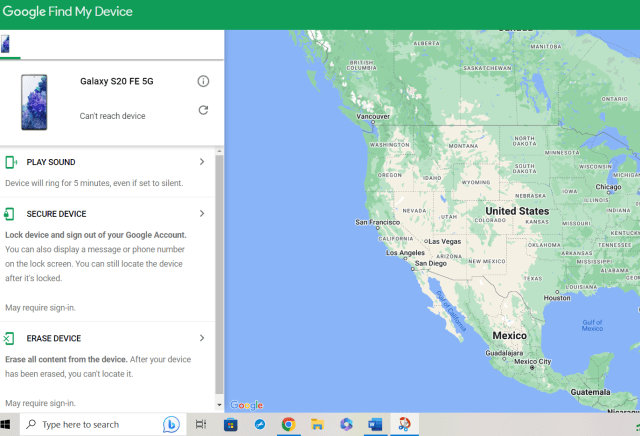This screenshot has height=436, width=640.
Task: Open Task View from the taskbar
Action: point(201,424)
